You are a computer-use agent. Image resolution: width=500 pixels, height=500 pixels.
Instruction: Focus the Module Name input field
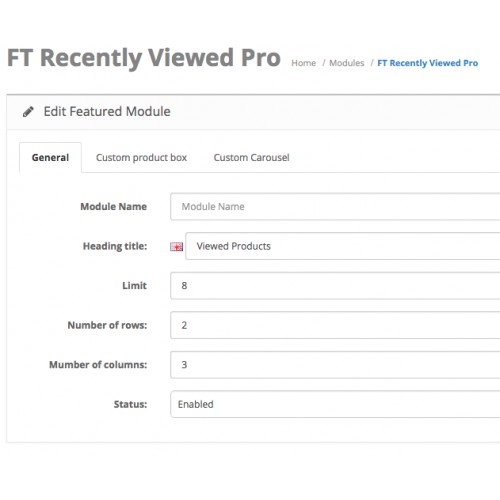coord(335,206)
